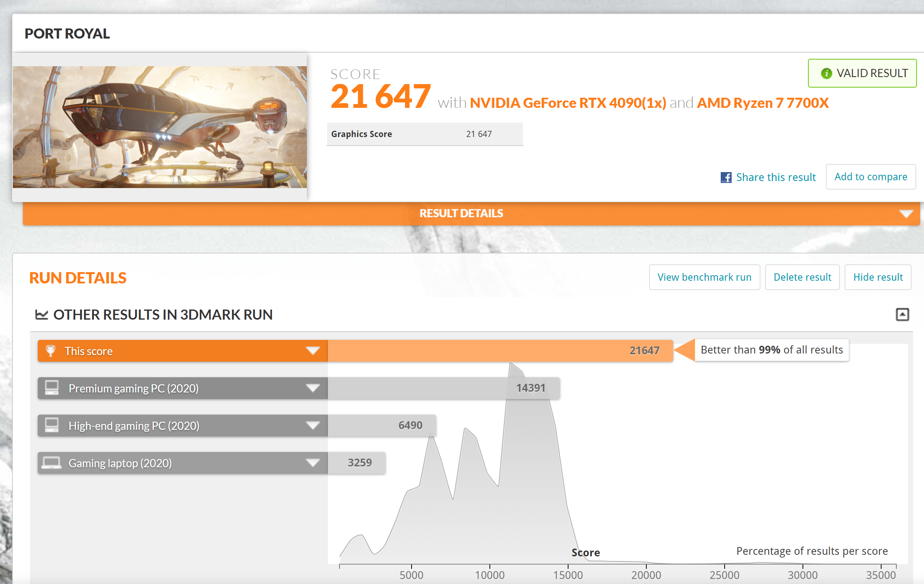
Task: Click the Percentage of results per score label
Action: coord(812,551)
